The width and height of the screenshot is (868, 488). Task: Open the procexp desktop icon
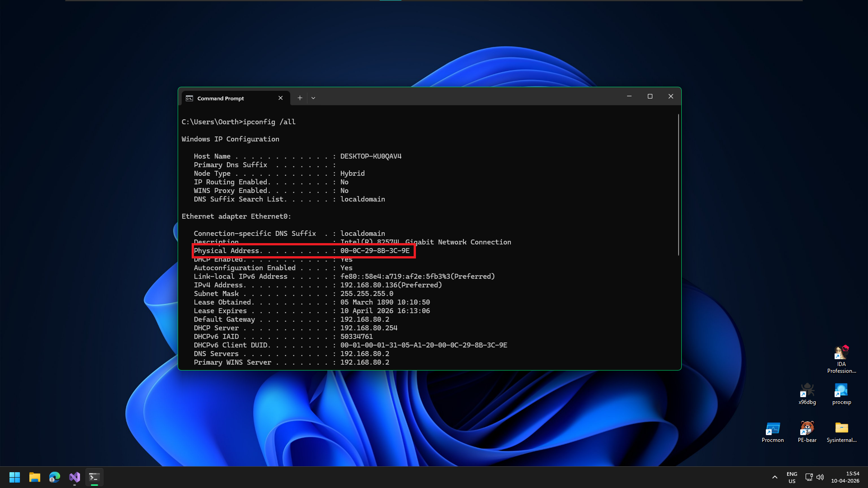point(841,391)
